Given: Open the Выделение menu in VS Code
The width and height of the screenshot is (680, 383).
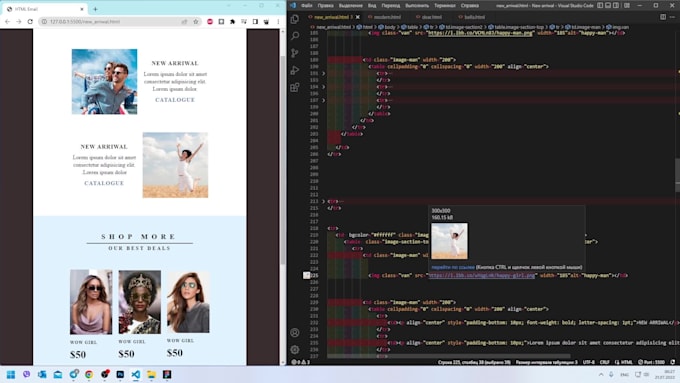Looking at the screenshot, I should (x=350, y=6).
